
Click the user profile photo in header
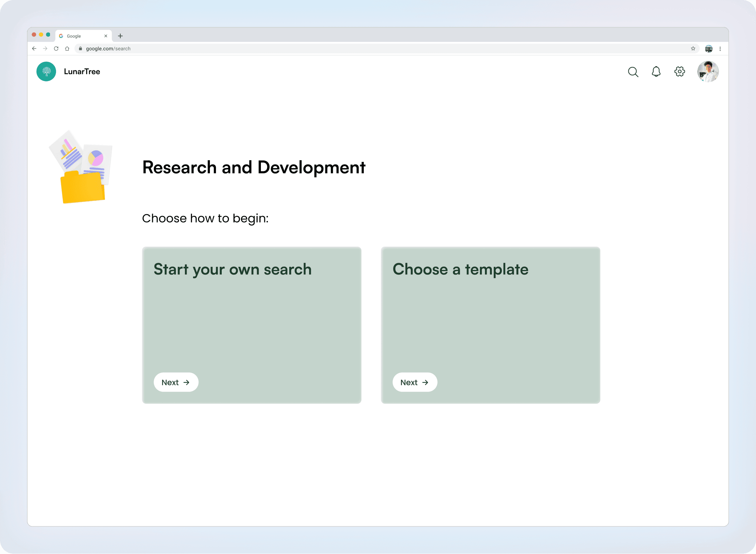[708, 72]
